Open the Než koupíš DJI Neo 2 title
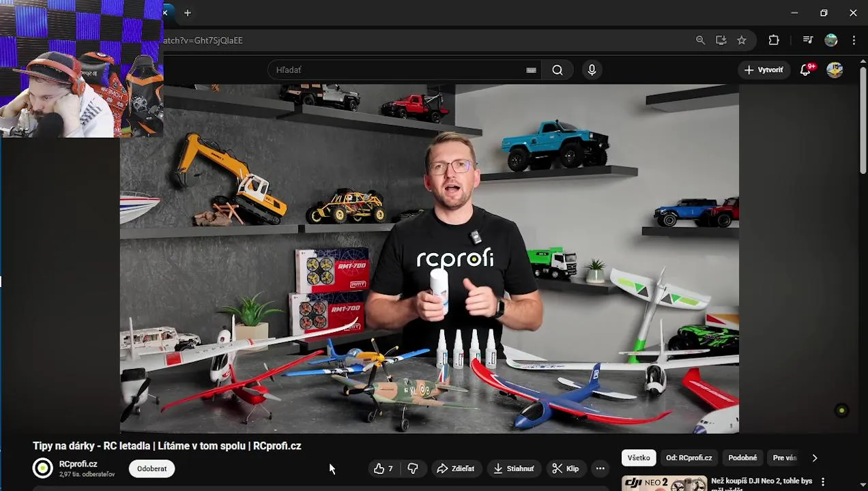This screenshot has width=868, height=491. click(762, 484)
